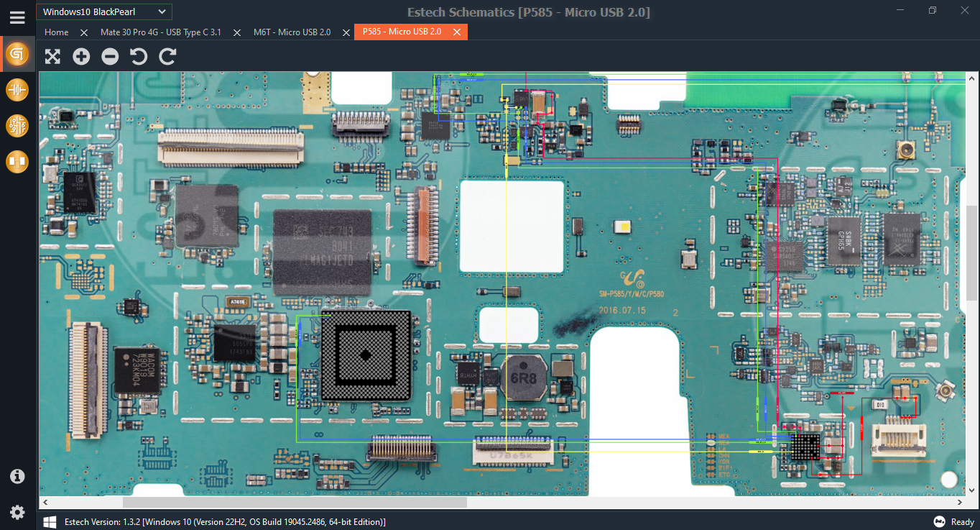Open the circuit board sidebar icon
980x530 pixels.
[x=17, y=126]
